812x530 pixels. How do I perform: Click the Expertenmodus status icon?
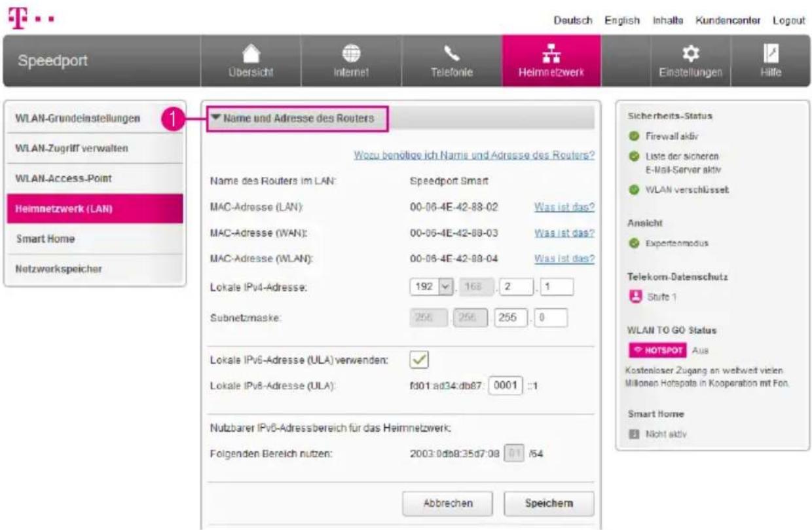click(633, 243)
